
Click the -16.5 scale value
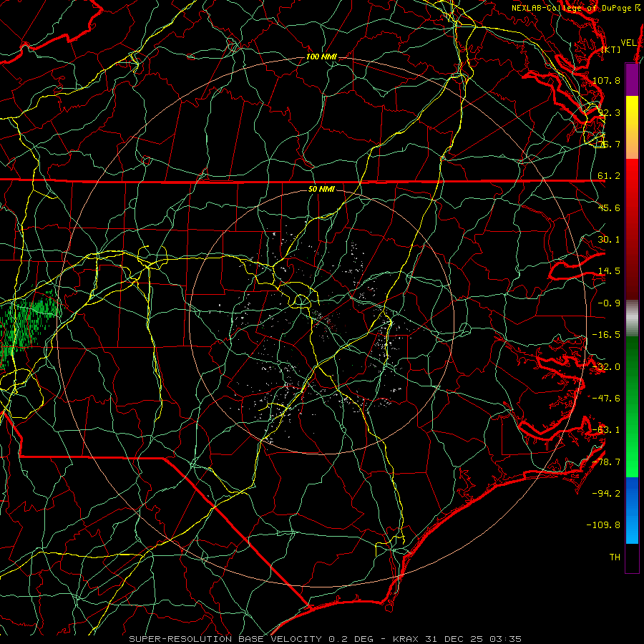coord(606,335)
